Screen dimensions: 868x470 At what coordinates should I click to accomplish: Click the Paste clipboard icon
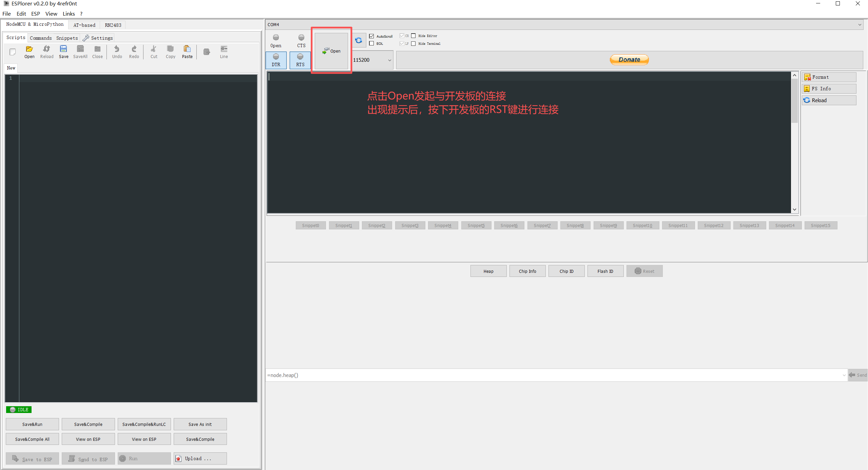(187, 49)
